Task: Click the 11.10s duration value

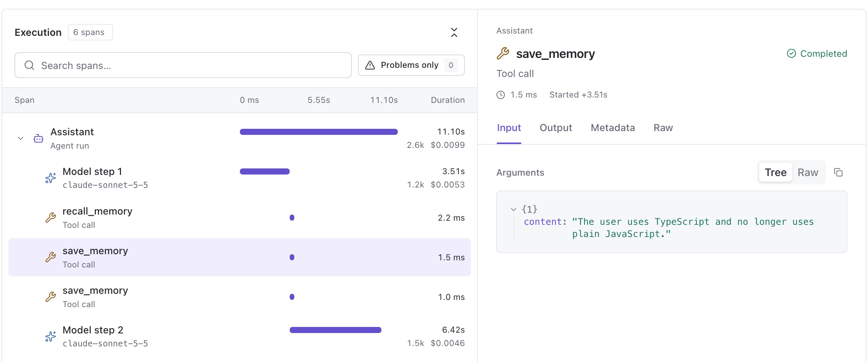Action: [451, 132]
